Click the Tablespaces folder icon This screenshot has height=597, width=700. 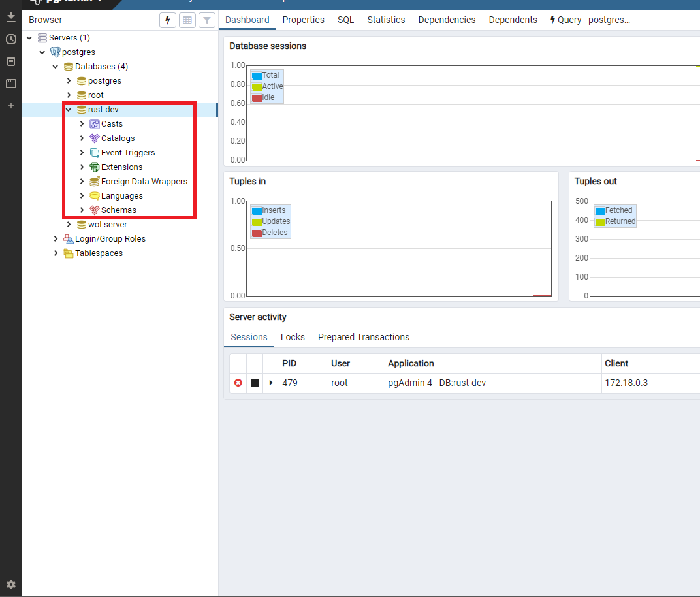69,253
